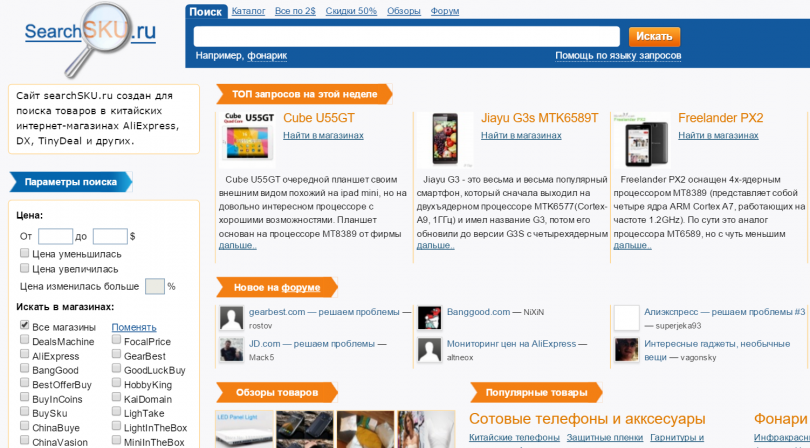Check the AliExpress store checkbox
Screen dimensions: 810x448
[25, 356]
